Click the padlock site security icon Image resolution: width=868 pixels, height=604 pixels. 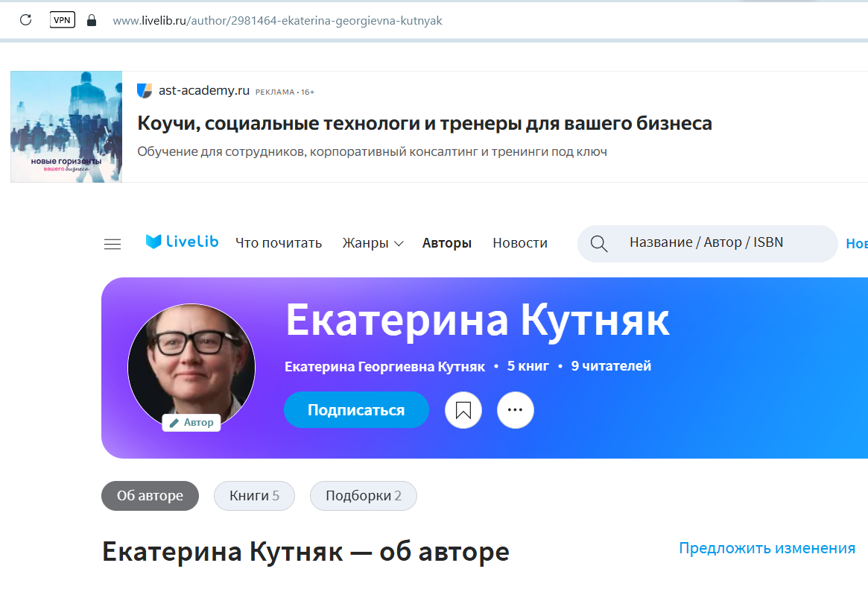pyautogui.click(x=92, y=20)
